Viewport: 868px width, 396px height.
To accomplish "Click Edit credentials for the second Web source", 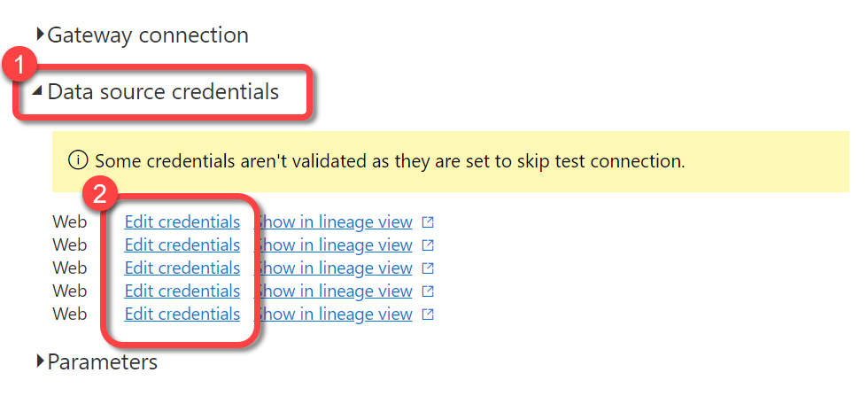I will point(182,245).
